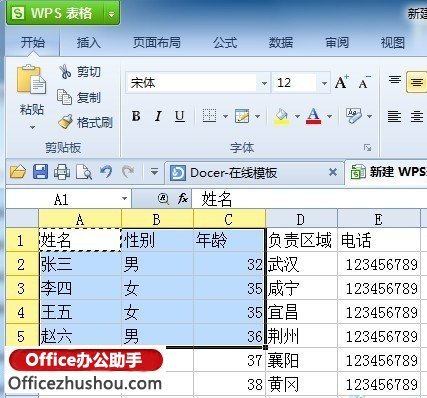Viewport: 427px width, 398px height.
Task: Open the 页面布局 tab
Action: pos(157,43)
